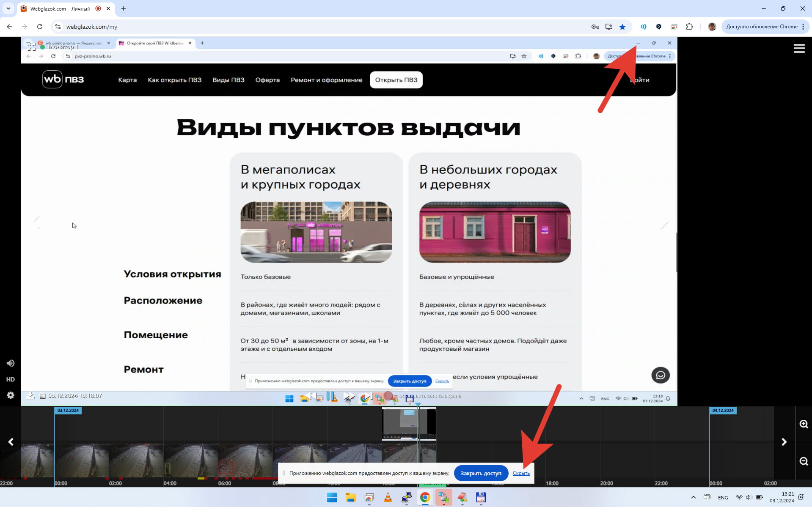Download the recording via the download icon

pos(31,396)
